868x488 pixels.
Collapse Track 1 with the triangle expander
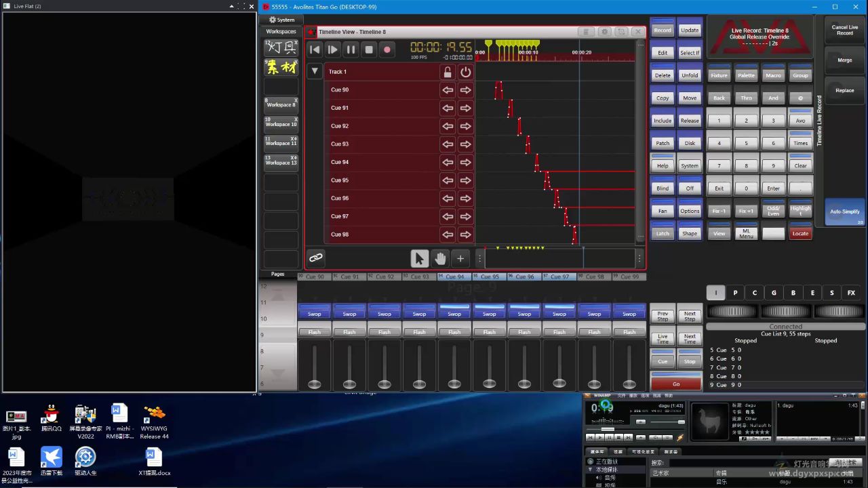(x=315, y=71)
